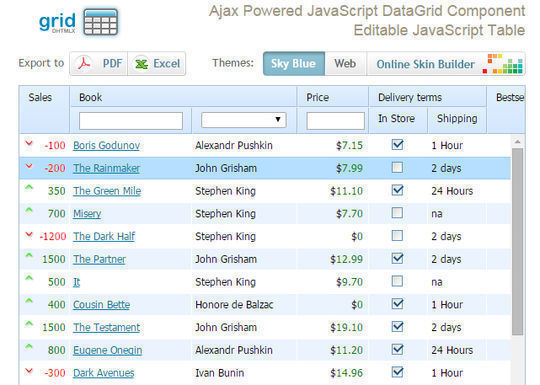Check In Store for It
This screenshot has width=540, height=385.
click(397, 281)
